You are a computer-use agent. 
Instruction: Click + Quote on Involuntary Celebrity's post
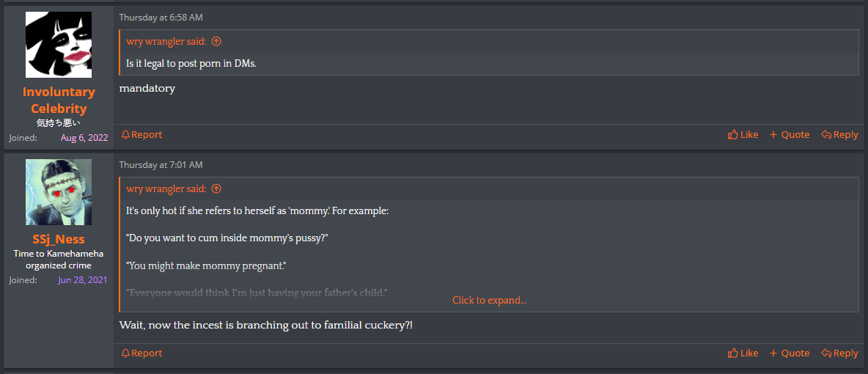coord(790,135)
